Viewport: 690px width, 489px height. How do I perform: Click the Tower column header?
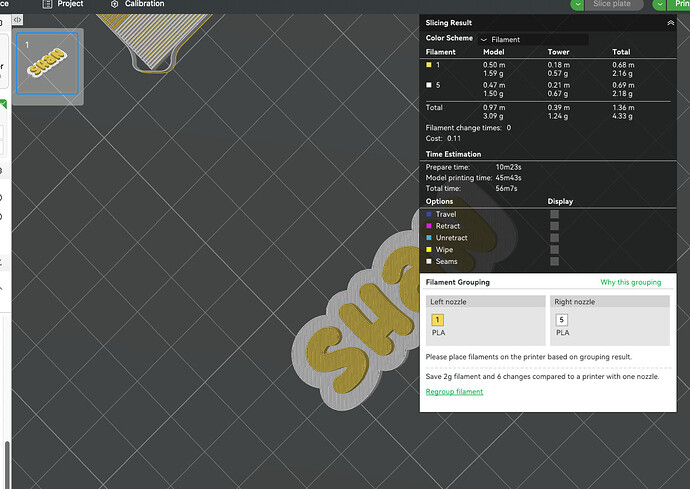558,52
